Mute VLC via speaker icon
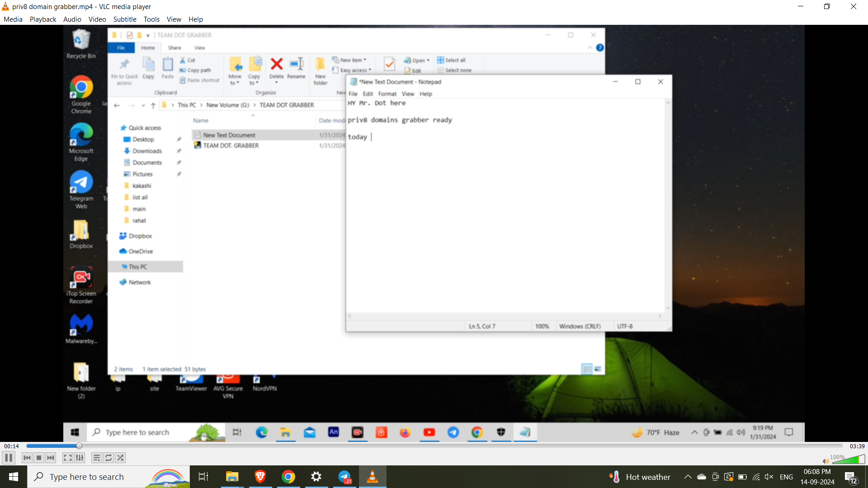868x488 pixels. click(826, 461)
